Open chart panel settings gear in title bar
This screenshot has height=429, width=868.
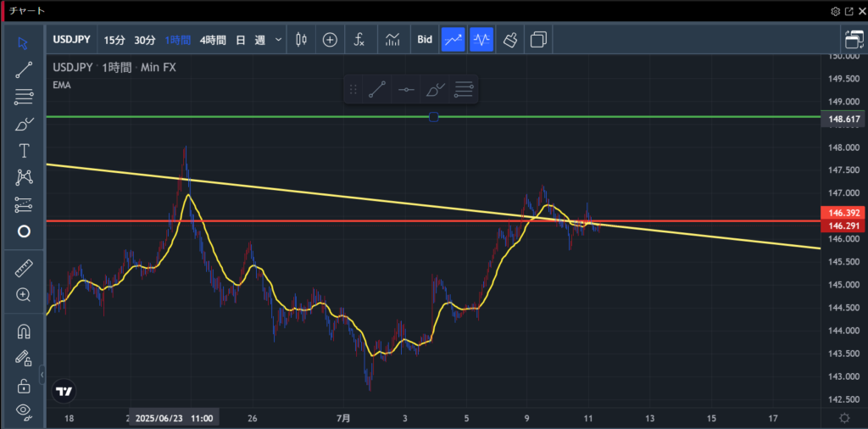[x=836, y=11]
